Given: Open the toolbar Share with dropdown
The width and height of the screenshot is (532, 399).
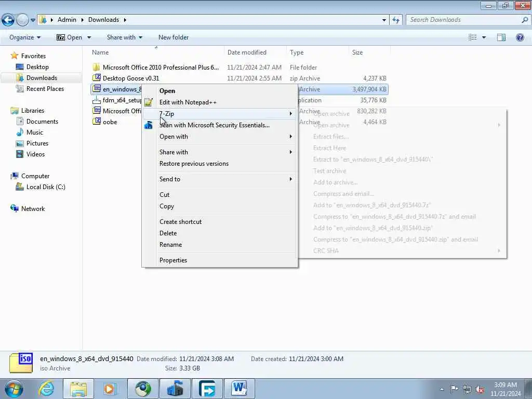Looking at the screenshot, I should click(x=125, y=37).
